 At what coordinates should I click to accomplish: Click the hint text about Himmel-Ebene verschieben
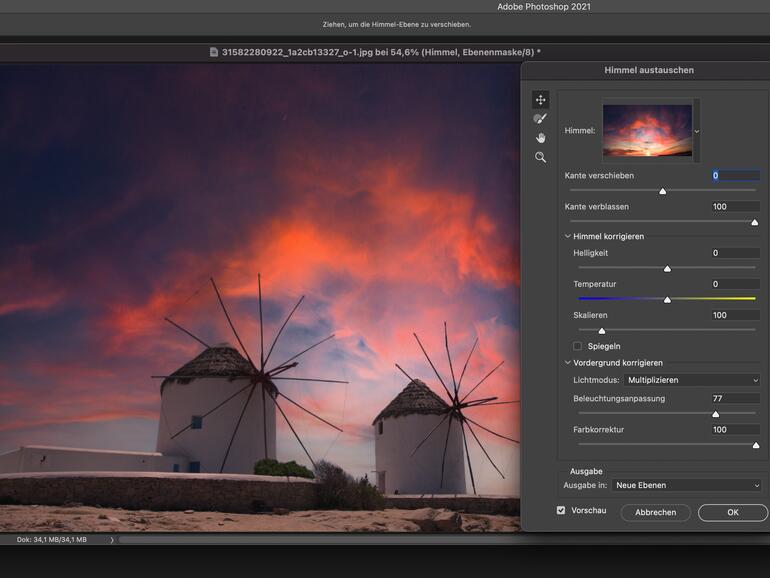(x=397, y=24)
